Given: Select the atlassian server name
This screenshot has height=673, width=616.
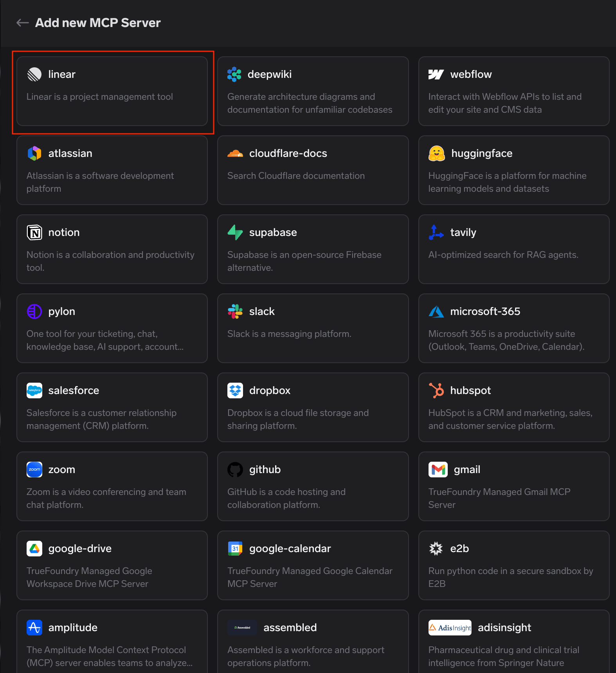Looking at the screenshot, I should pos(70,153).
